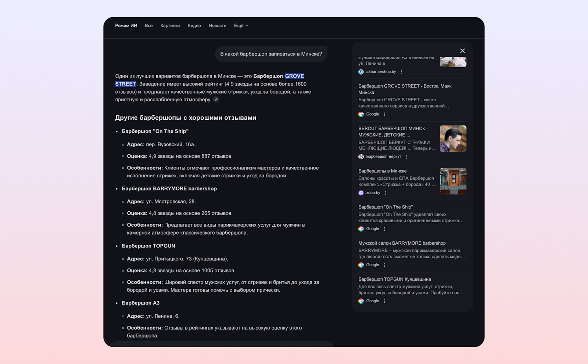Click address line "ул. Притыцкого, 73 (Кунцевщина)."
This screenshot has width=588, height=364.
pos(187,259)
